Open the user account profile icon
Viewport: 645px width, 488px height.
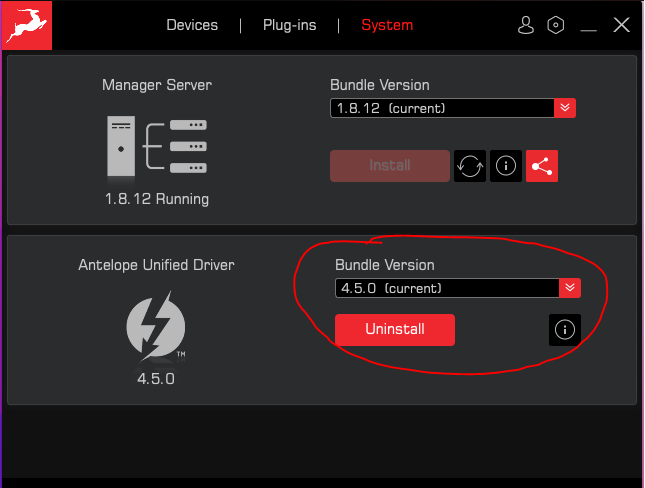(525, 25)
